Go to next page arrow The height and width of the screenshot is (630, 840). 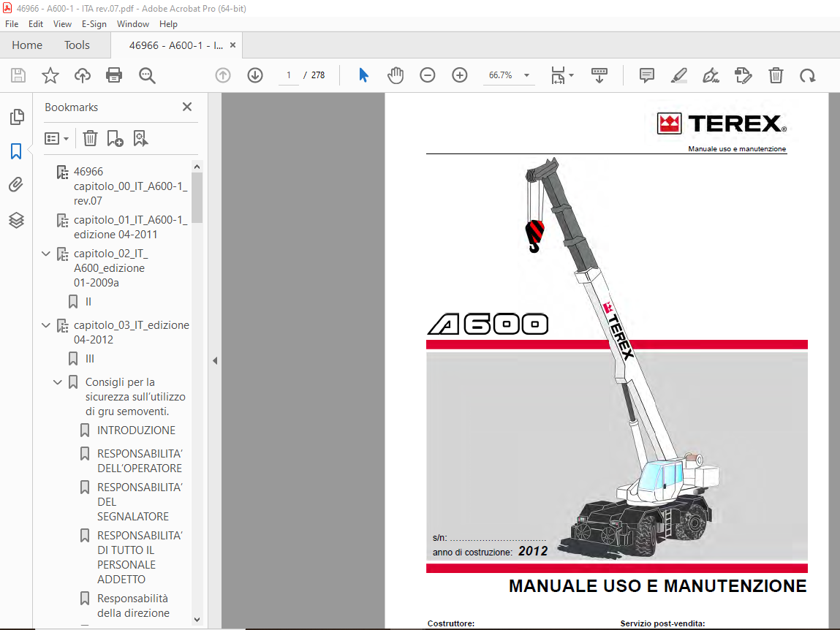255,75
